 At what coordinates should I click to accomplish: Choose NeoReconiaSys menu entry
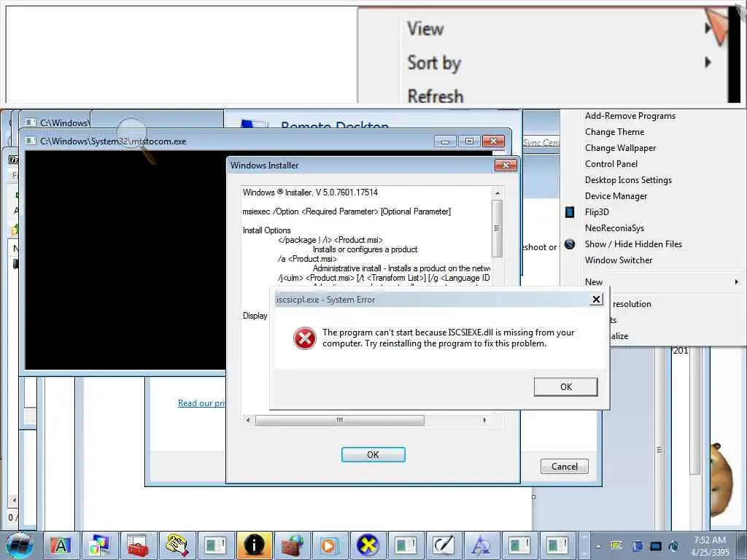pyautogui.click(x=614, y=228)
